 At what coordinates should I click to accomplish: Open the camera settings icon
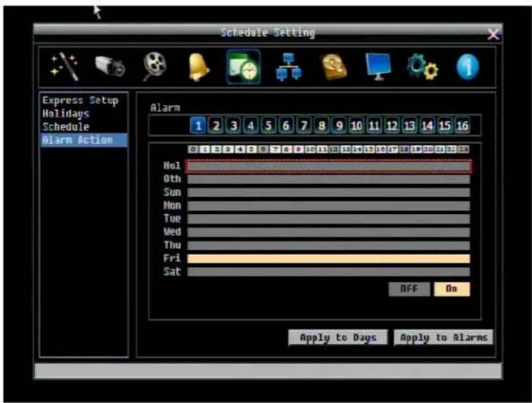(x=109, y=67)
